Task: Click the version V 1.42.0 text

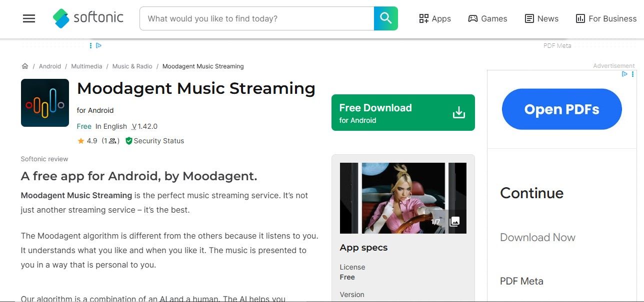Action: coord(144,126)
